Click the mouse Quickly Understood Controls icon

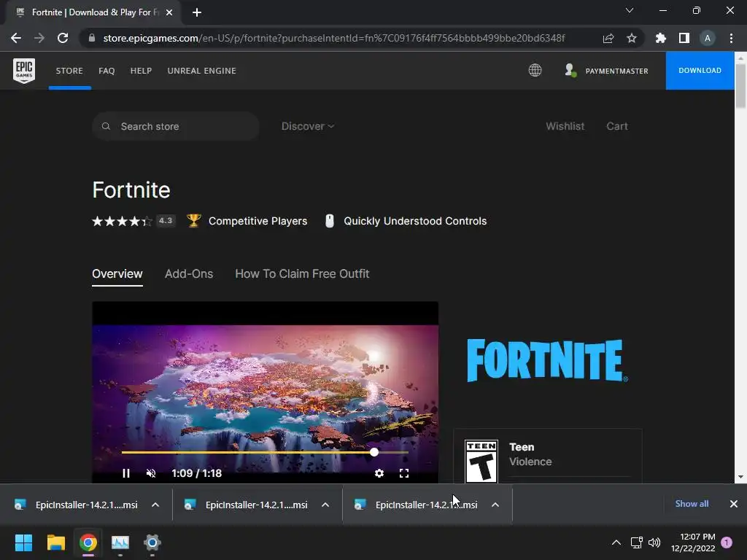[329, 221]
